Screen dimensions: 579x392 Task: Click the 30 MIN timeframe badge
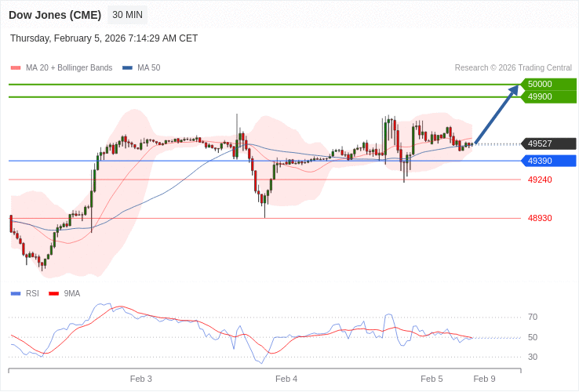(127, 15)
